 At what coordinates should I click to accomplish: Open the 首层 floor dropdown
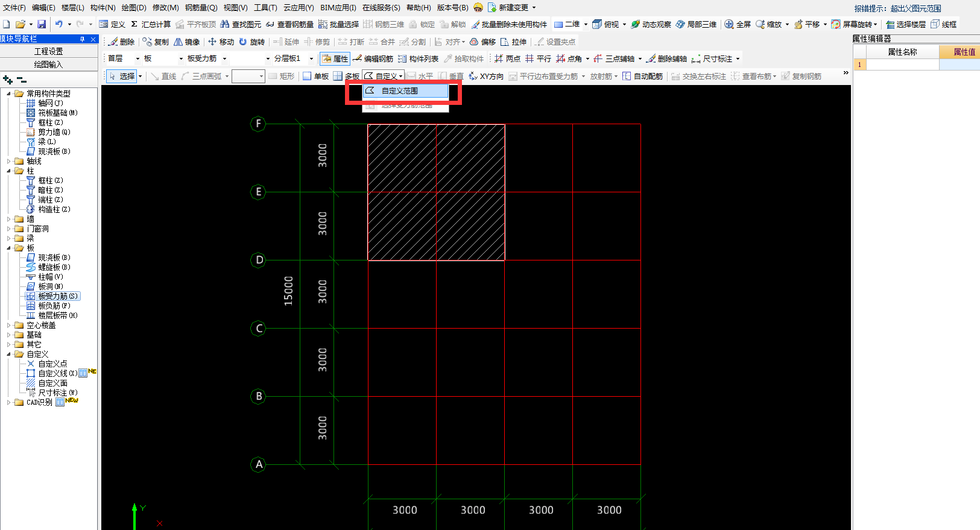(138, 58)
